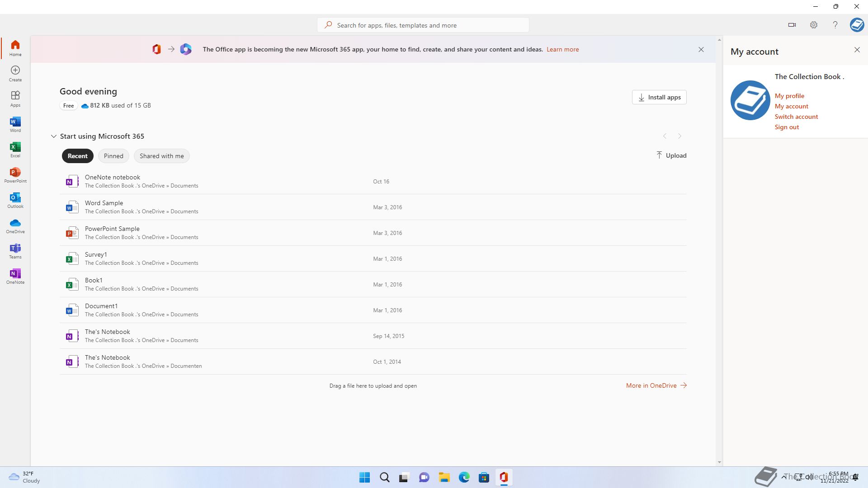Click the Install apps button
Viewport: 868px width, 488px height.
tap(659, 97)
